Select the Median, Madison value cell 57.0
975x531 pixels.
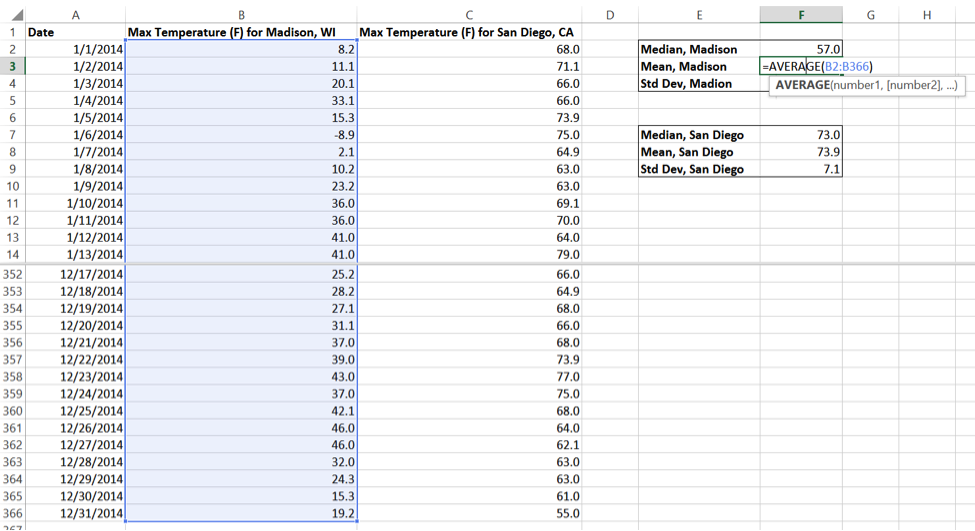[x=800, y=49]
